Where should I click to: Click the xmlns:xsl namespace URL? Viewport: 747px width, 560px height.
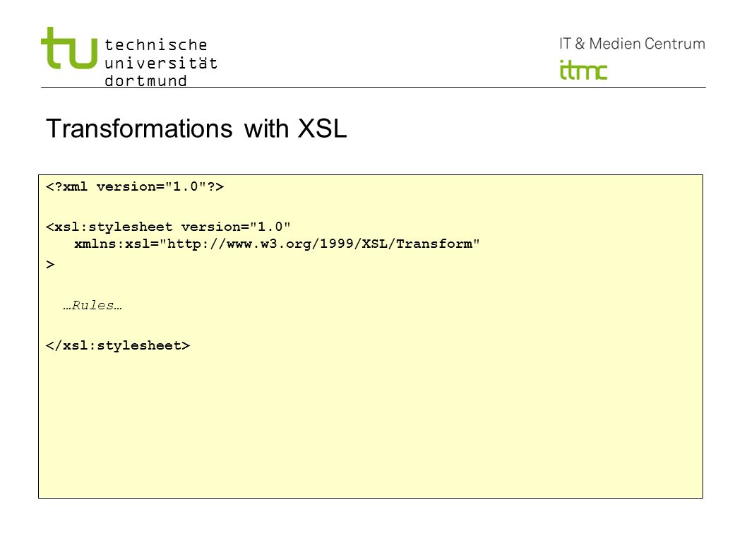point(319,244)
